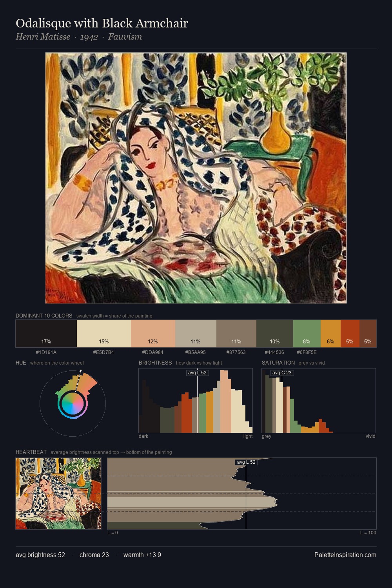Click 'swatch width = share of the painting' caption

tap(114, 316)
